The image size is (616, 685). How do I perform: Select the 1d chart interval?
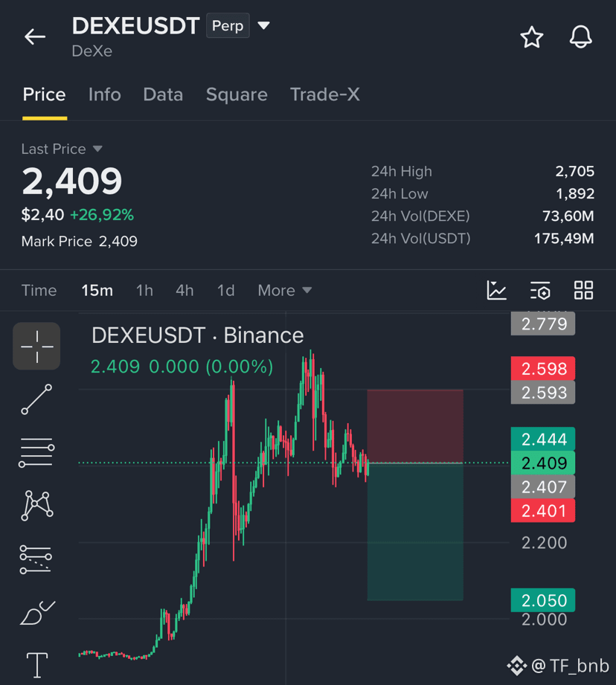click(x=226, y=290)
